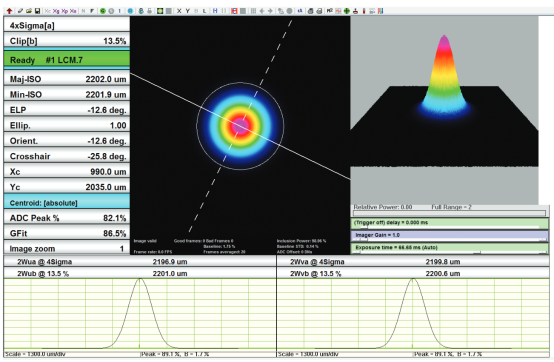Click the Image zoom field
Viewport: 554px width, 362px height.
click(67, 248)
